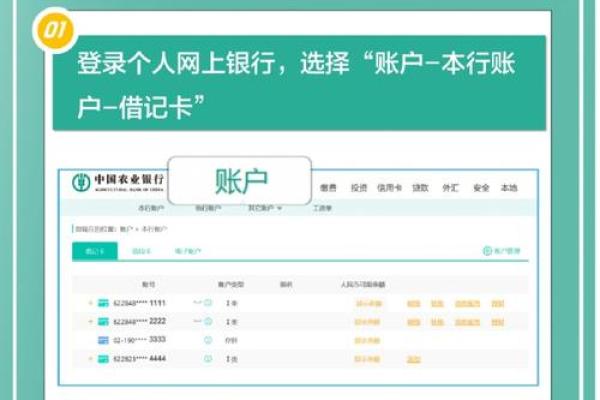
Task: Expand the account row ending 1111
Action: (91, 303)
